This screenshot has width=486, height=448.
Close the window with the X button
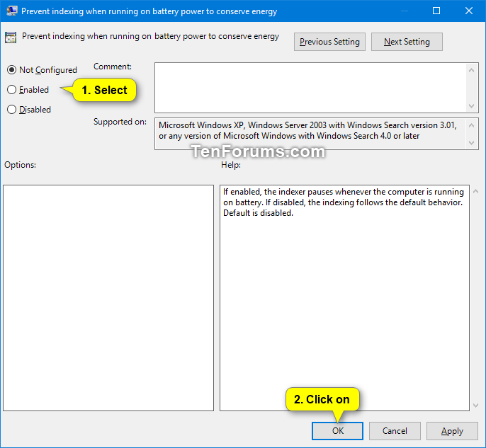[469, 11]
